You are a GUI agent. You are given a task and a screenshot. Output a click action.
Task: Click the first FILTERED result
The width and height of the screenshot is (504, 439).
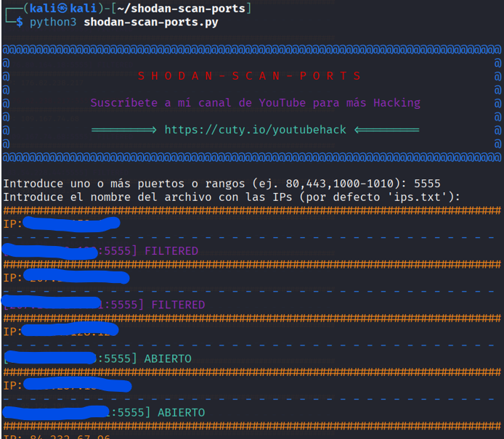(x=171, y=251)
